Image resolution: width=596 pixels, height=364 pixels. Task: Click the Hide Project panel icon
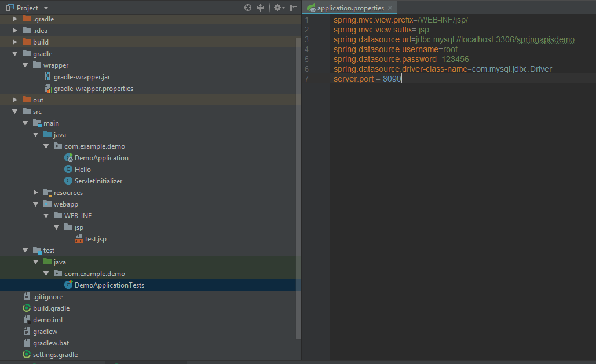294,8
